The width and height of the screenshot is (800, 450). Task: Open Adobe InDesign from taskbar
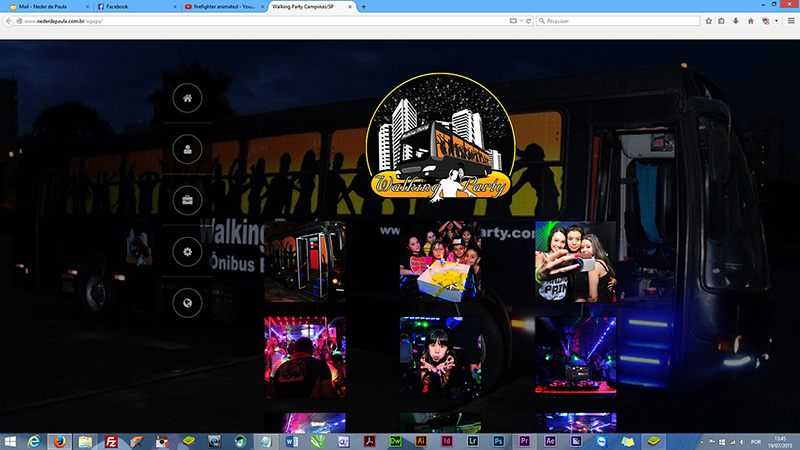pos(447,441)
